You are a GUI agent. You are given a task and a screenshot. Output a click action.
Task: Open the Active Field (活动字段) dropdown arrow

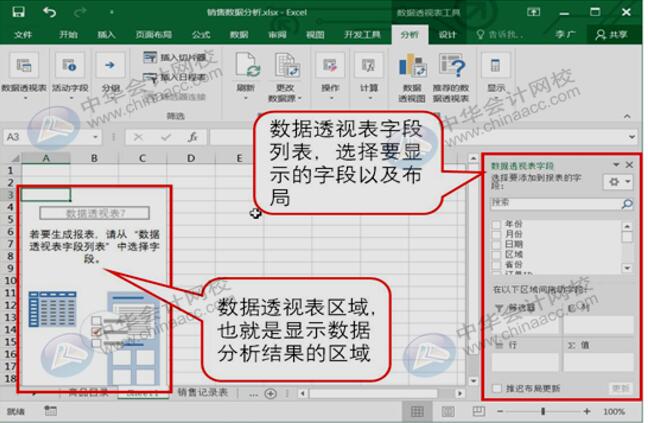pyautogui.click(x=71, y=98)
